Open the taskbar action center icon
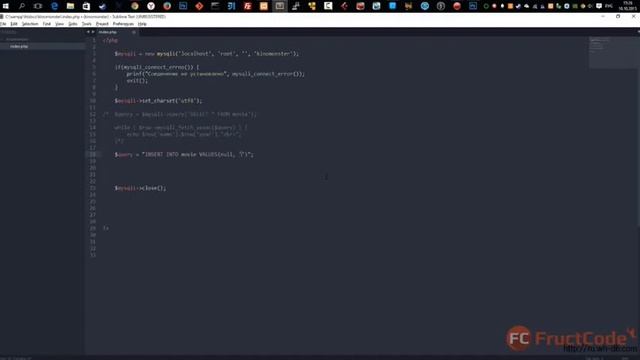 (x=599, y=6)
